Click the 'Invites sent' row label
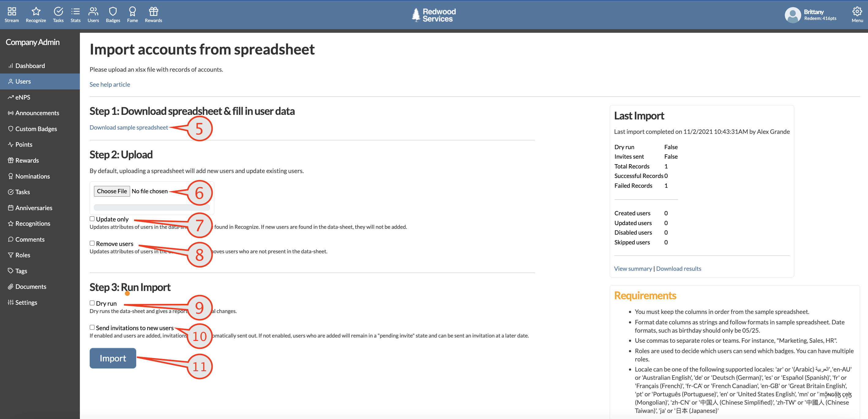Screen dimensions: 868x419 click(x=629, y=157)
